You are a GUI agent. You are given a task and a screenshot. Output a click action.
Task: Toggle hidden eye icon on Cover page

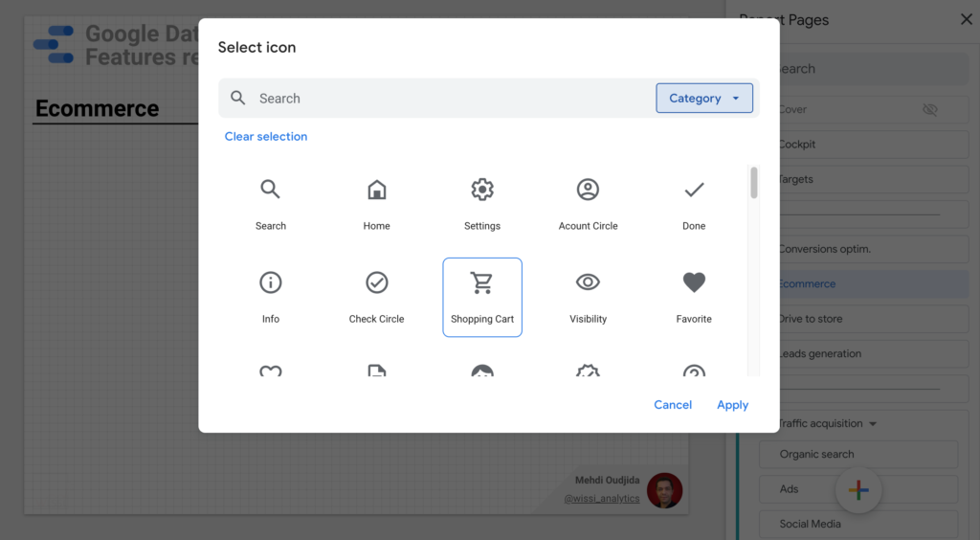point(930,109)
